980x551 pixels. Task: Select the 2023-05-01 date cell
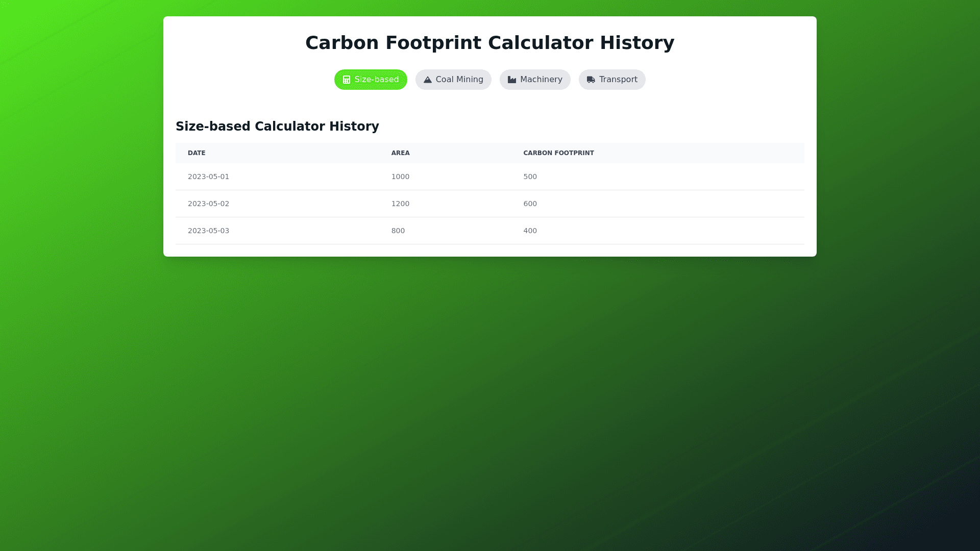(x=208, y=177)
